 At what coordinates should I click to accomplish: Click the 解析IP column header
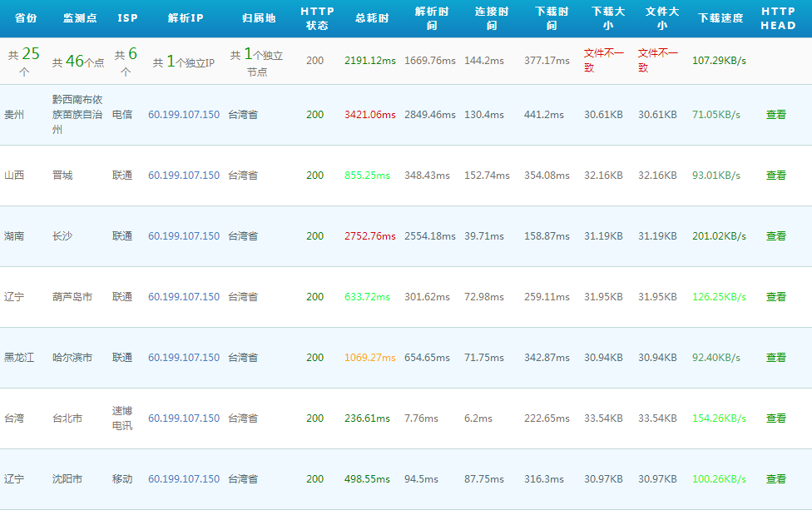[186, 18]
